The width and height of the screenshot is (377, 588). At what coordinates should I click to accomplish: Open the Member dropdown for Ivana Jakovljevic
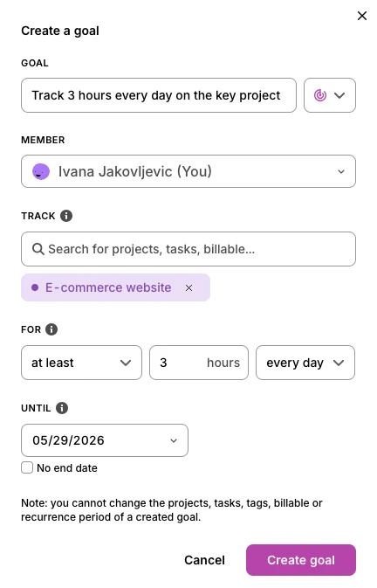tap(188, 171)
